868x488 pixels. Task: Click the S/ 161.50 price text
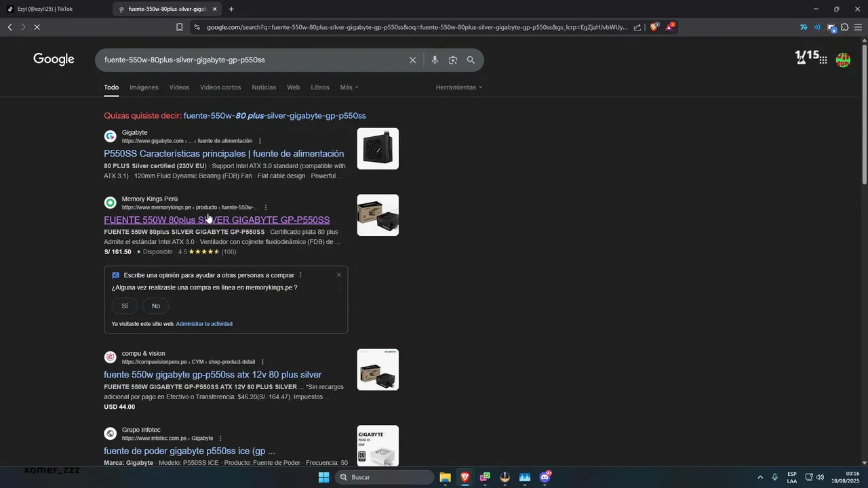click(x=117, y=252)
